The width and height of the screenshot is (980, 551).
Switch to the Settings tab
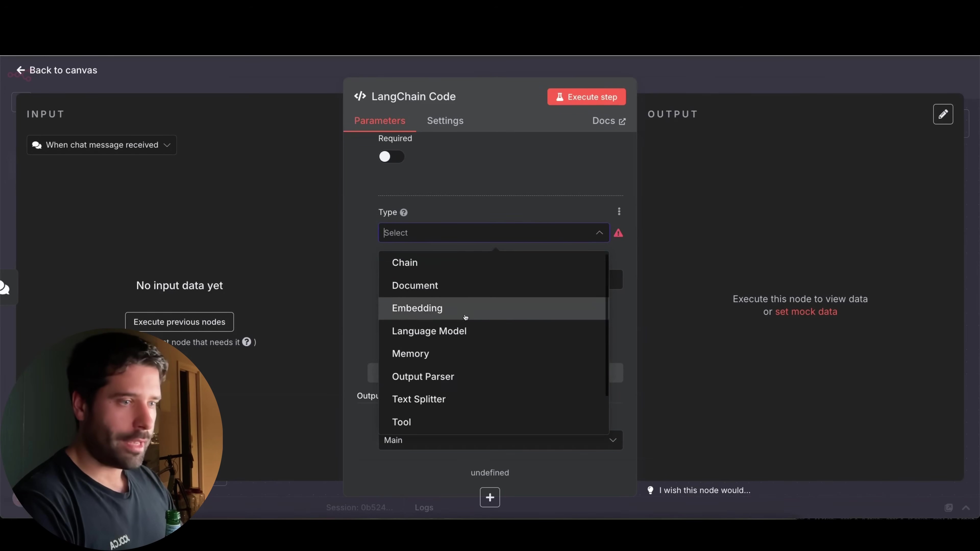click(x=445, y=121)
